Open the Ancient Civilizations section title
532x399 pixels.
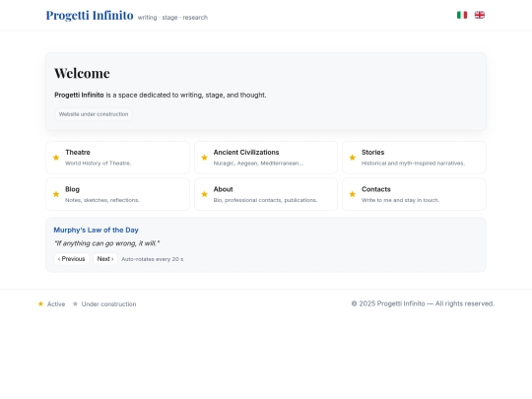246,153
